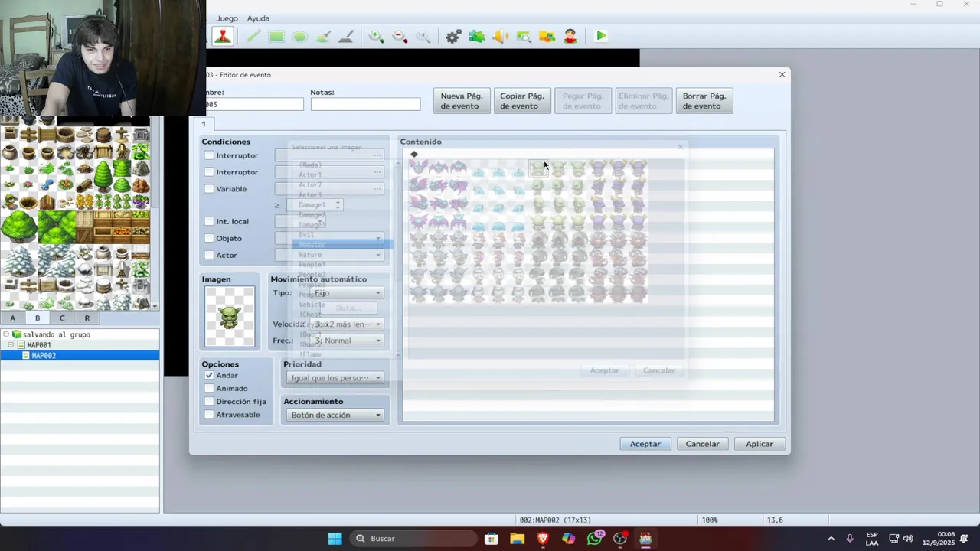This screenshot has height=551, width=980.
Task: Click the 002:MAP002 (17x13) status text
Action: [x=555, y=520]
